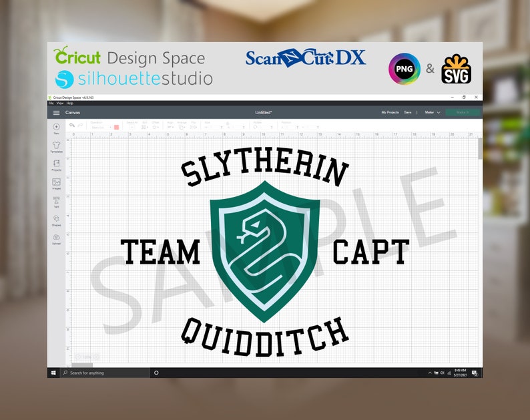
Task: Click the pink operation color swatch
Action: pos(117,127)
